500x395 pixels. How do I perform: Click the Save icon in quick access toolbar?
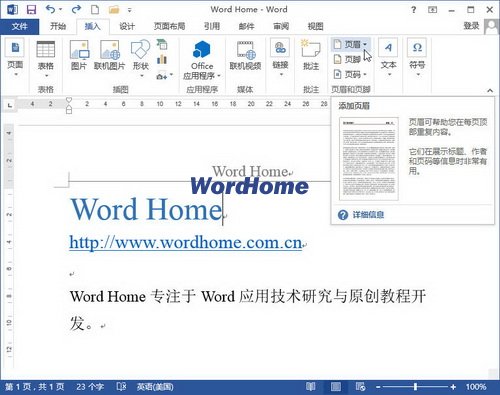click(31, 10)
